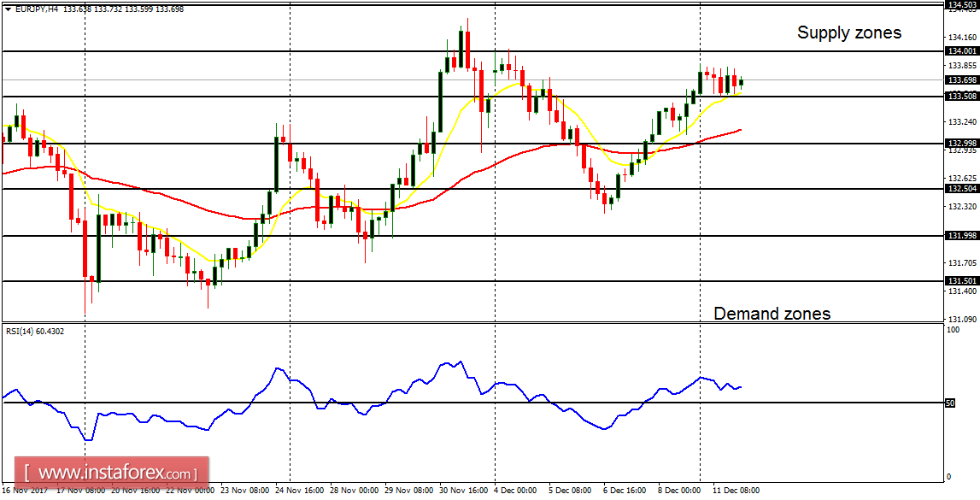Click the Supply zones heading text
Viewport: 980px width, 500px height.
pos(849,32)
